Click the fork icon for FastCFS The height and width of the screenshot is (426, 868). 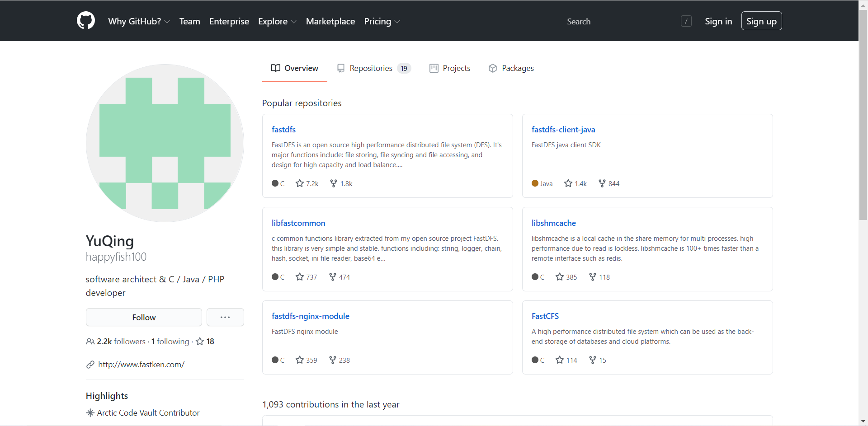(593, 360)
